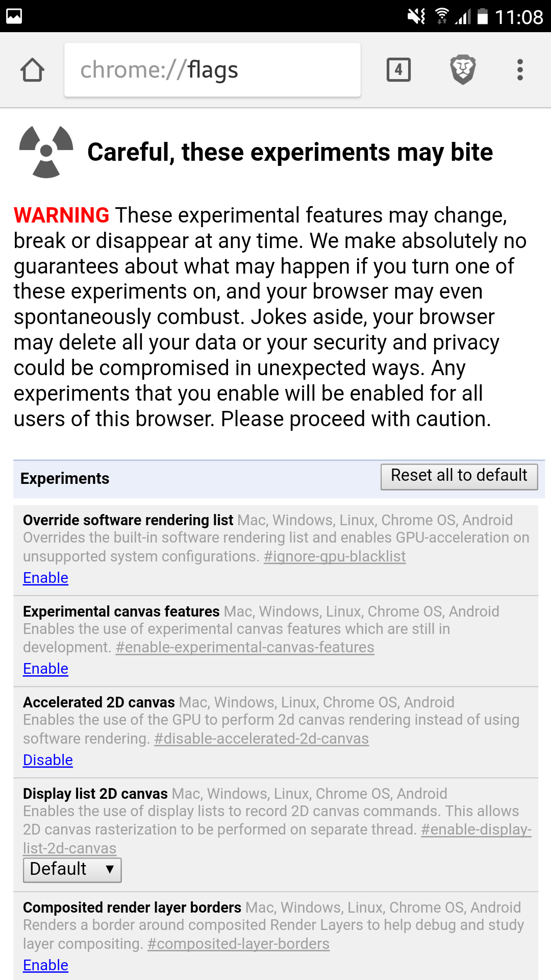Screen dimensions: 551x980
Task: Tap the muted sound status icon
Action: click(x=416, y=16)
